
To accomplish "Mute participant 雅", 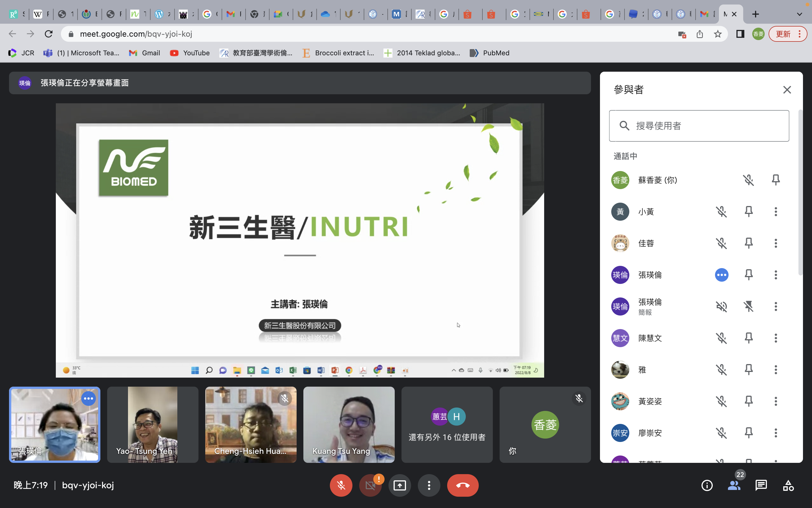I will point(721,370).
